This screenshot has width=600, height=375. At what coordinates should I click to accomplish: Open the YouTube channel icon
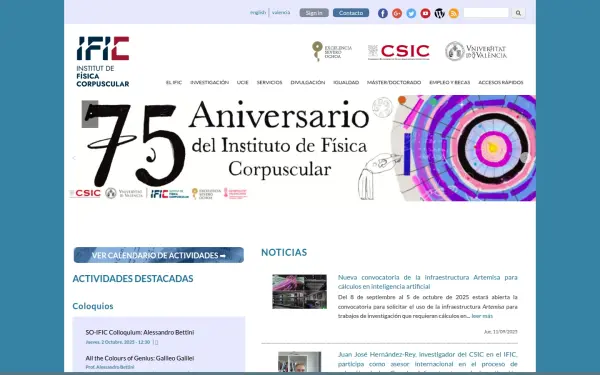click(425, 13)
